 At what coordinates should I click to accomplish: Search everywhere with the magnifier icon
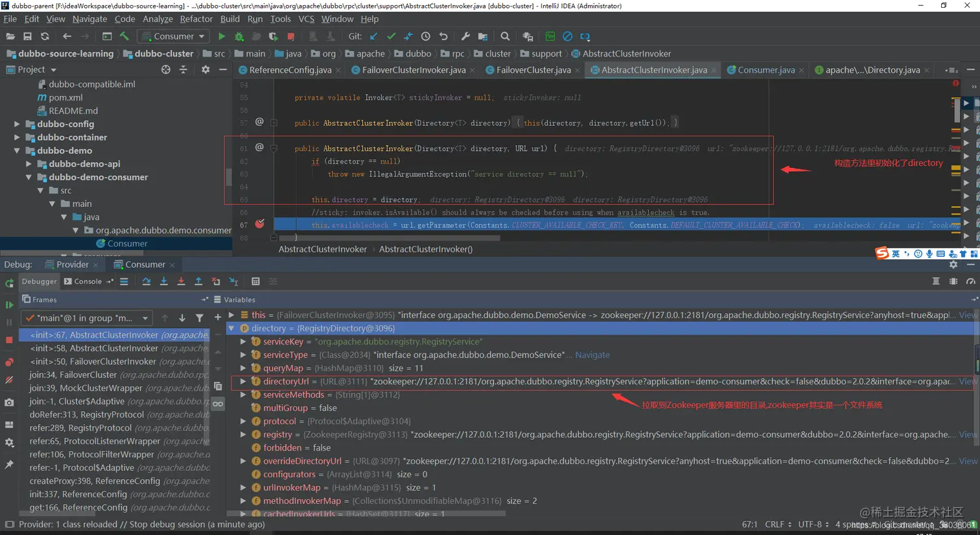pyautogui.click(x=505, y=37)
